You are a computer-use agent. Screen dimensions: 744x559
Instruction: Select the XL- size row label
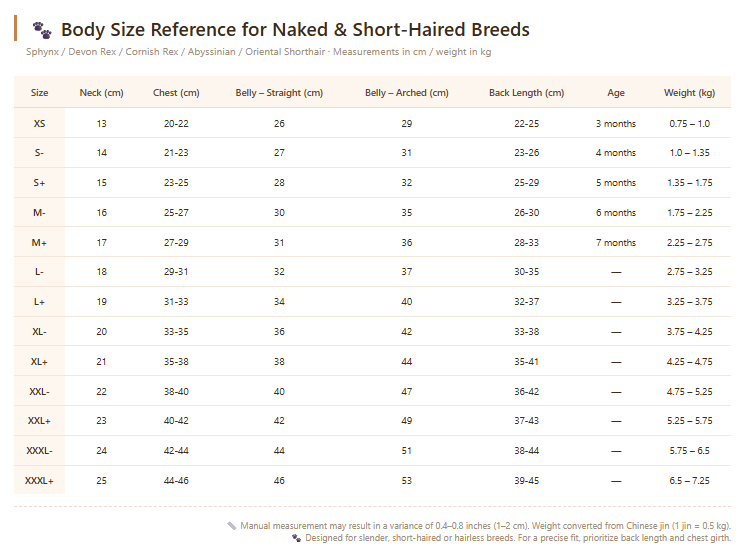click(39, 332)
